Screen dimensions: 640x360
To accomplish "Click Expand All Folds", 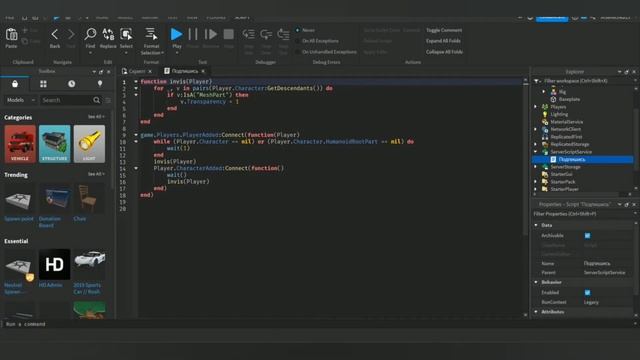I will 443,41.
